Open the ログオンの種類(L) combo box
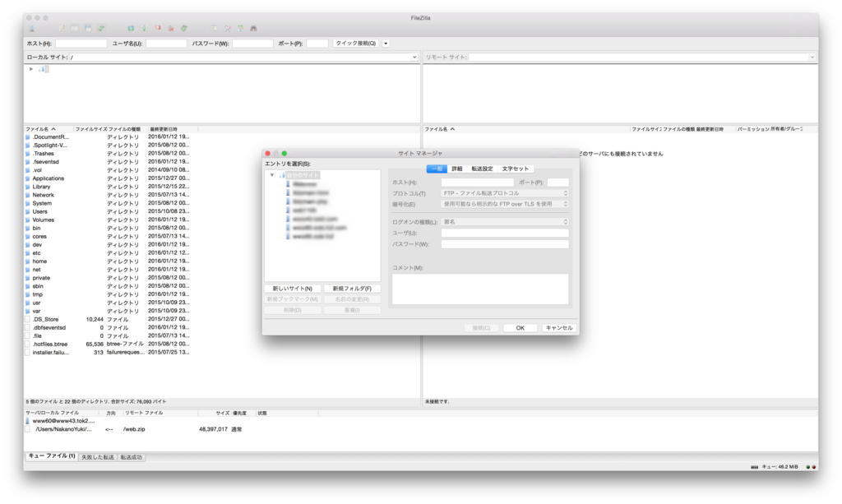The image size is (842, 504). click(505, 222)
